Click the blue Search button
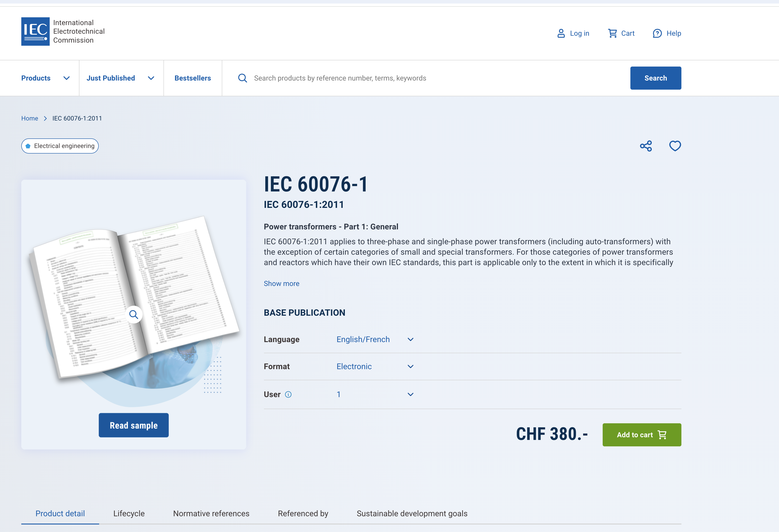 [656, 78]
